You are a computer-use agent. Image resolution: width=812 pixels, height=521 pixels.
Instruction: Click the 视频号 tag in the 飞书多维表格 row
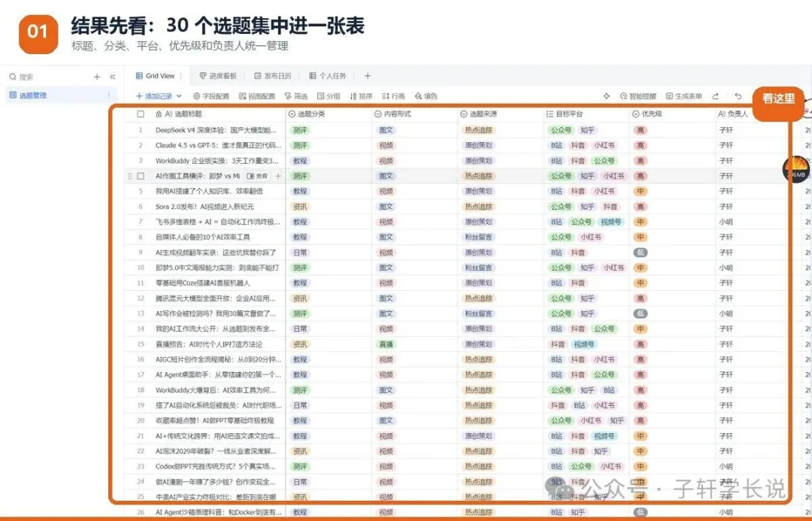tap(611, 222)
